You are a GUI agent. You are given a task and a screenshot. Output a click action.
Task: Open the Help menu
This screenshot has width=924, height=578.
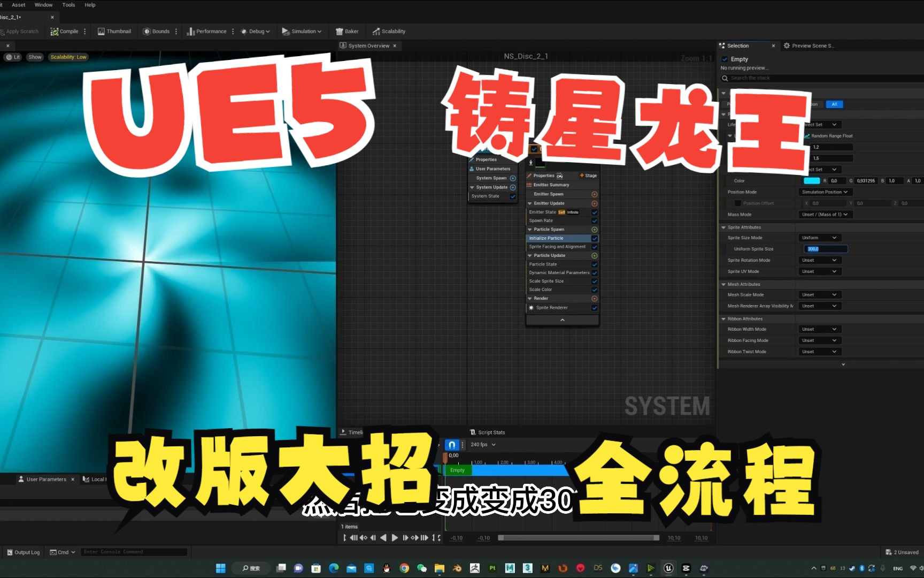(x=90, y=5)
